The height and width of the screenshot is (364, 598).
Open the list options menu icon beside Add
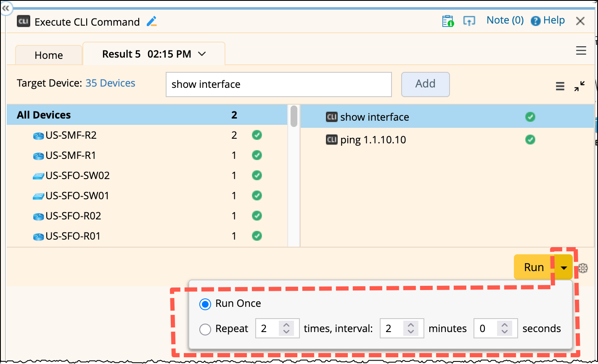tap(560, 87)
